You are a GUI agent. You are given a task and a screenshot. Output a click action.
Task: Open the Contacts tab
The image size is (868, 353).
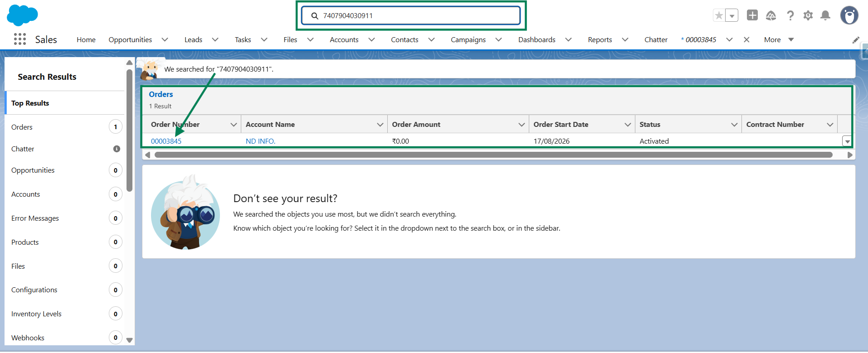click(405, 39)
